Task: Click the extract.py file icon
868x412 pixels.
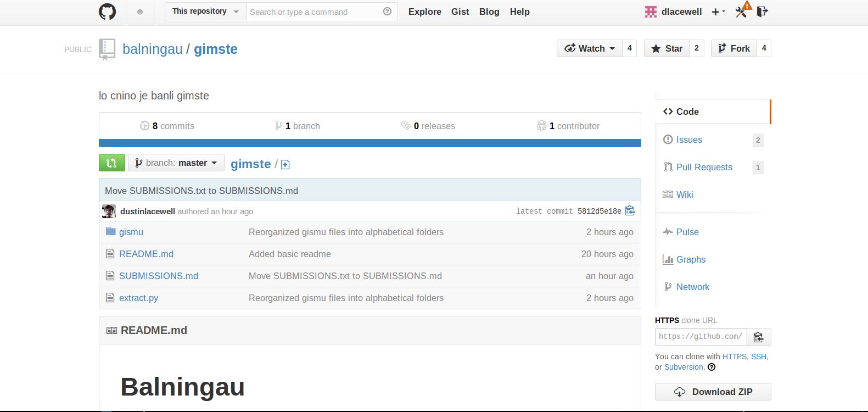Action: tap(110, 298)
